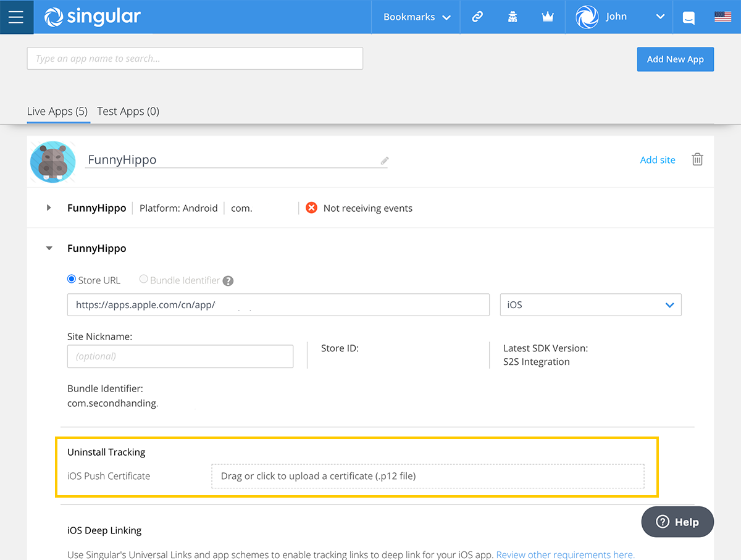Screen dimensions: 741x560
Task: Open the iOS platform dropdown
Action: coord(590,305)
